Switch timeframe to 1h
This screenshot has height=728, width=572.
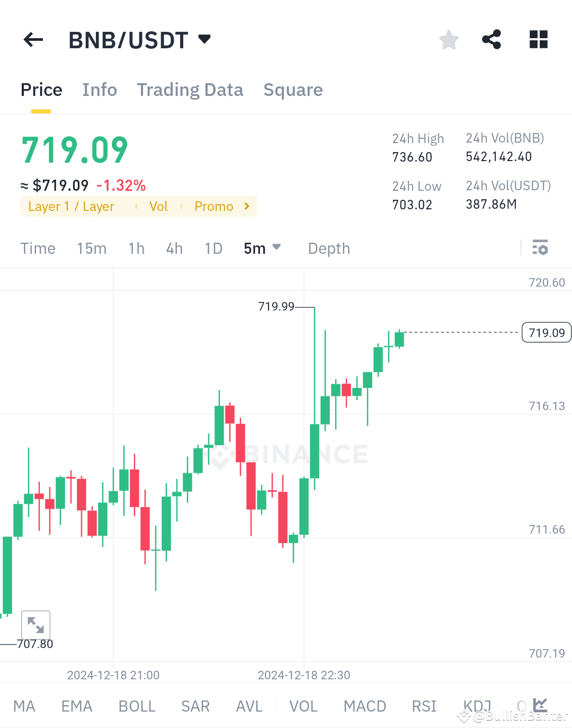coord(136,248)
